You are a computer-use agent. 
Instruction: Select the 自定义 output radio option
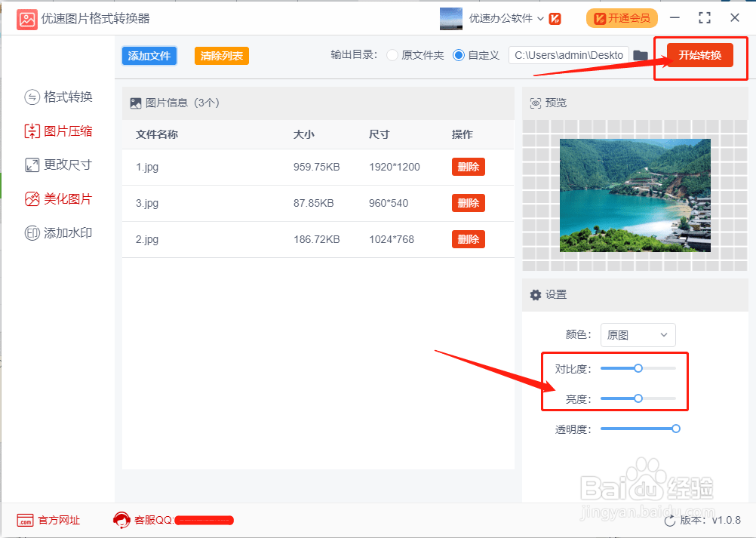(459, 55)
